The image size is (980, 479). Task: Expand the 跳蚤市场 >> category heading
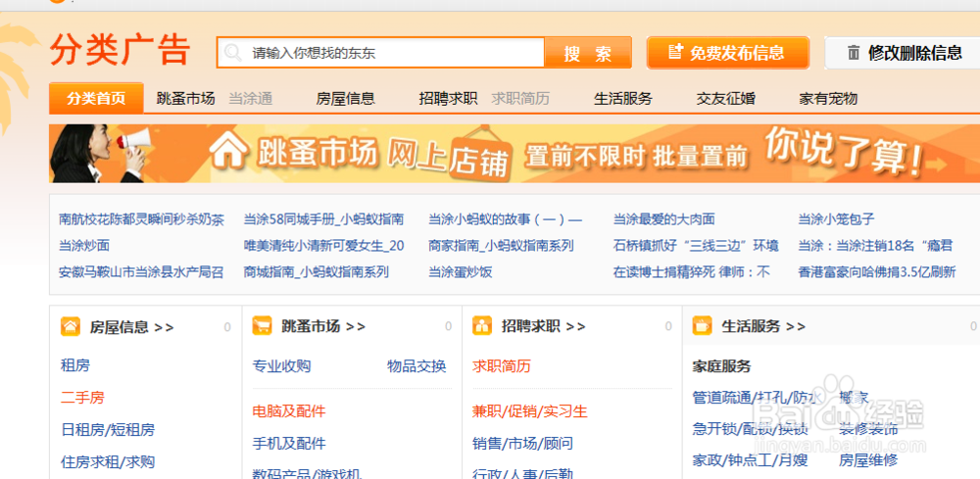[323, 326]
